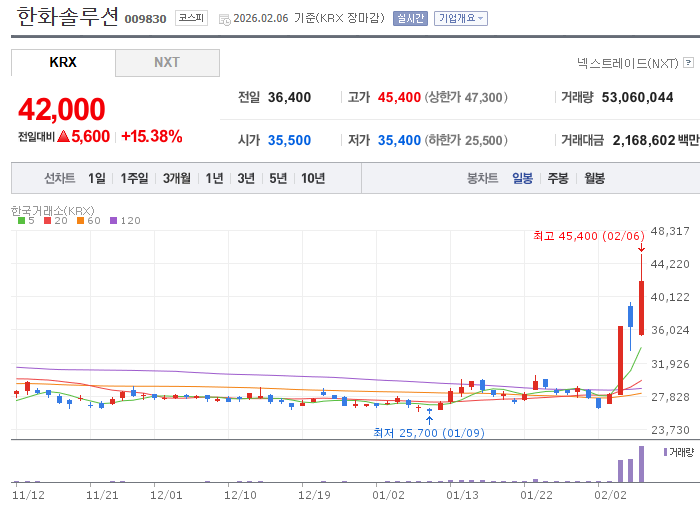Click the 48,317 price axis label

[x=670, y=231]
